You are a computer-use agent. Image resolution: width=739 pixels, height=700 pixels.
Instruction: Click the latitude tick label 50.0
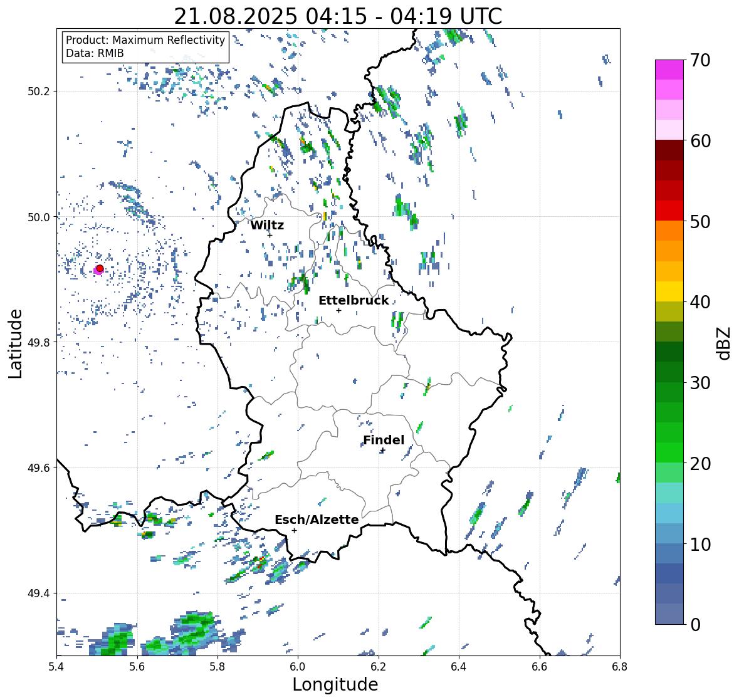tap(38, 217)
